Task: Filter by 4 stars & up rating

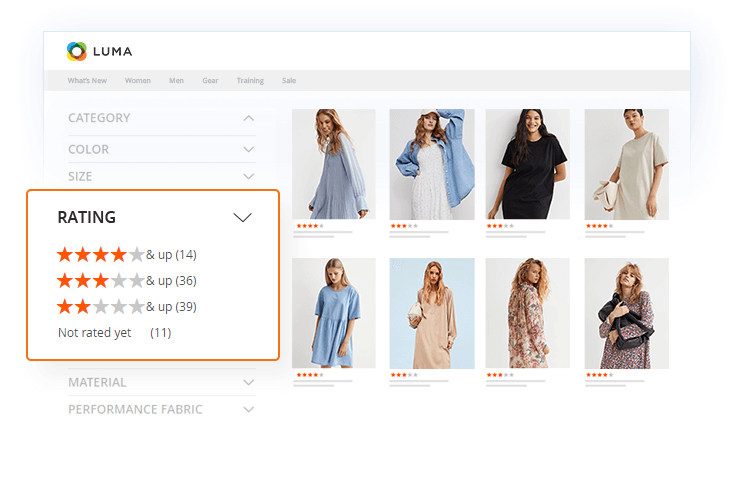Action: (126, 254)
